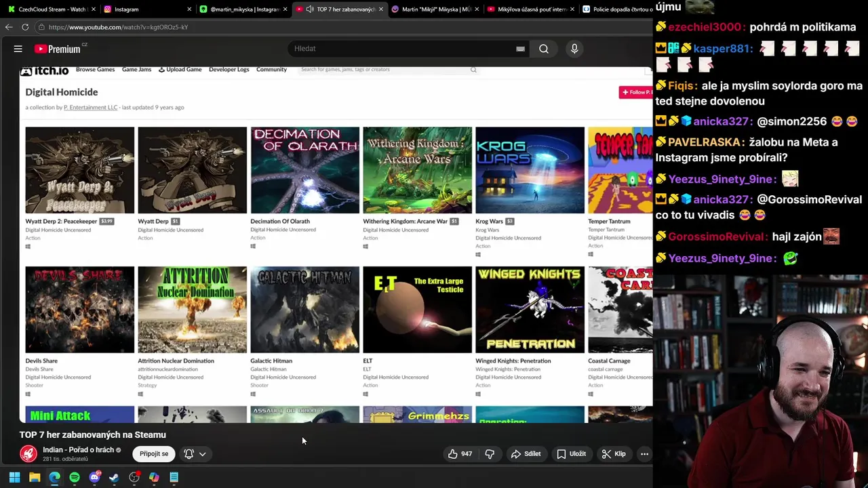The height and width of the screenshot is (488, 868).
Task: Open the Attrition Nuclear Domination thumbnail
Action: click(x=193, y=310)
